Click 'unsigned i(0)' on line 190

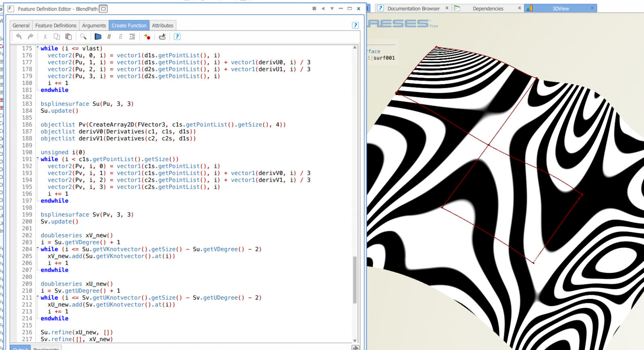(x=63, y=152)
